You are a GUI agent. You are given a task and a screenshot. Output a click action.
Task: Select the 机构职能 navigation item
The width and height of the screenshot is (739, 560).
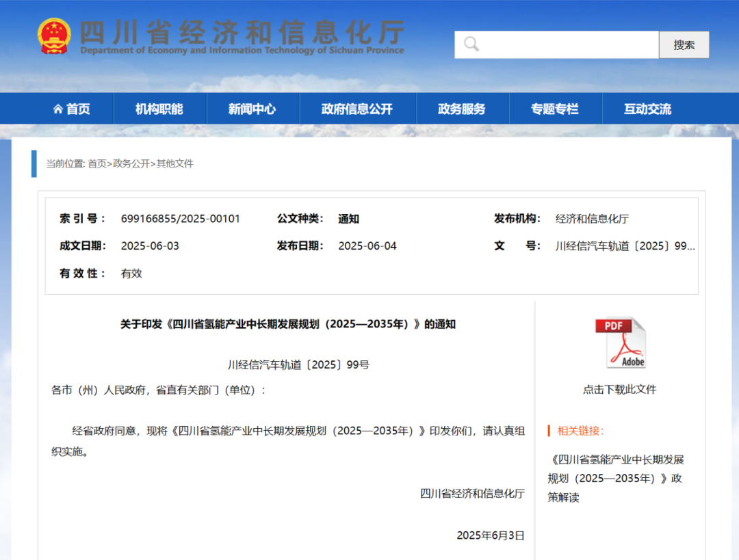159,107
